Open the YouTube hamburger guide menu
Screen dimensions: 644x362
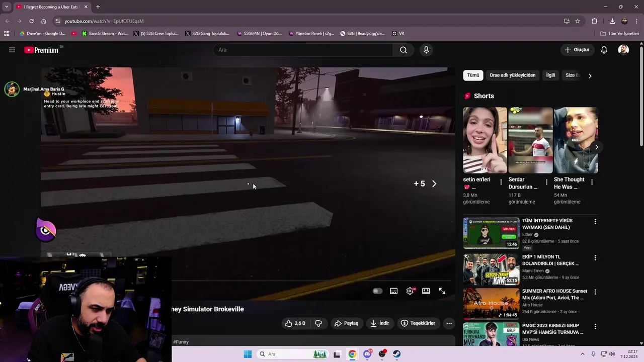pyautogui.click(x=12, y=50)
